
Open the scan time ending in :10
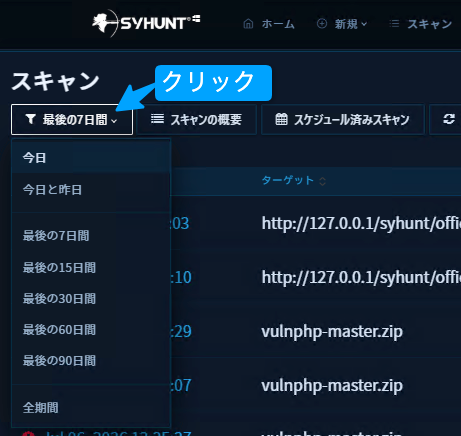pos(181,277)
